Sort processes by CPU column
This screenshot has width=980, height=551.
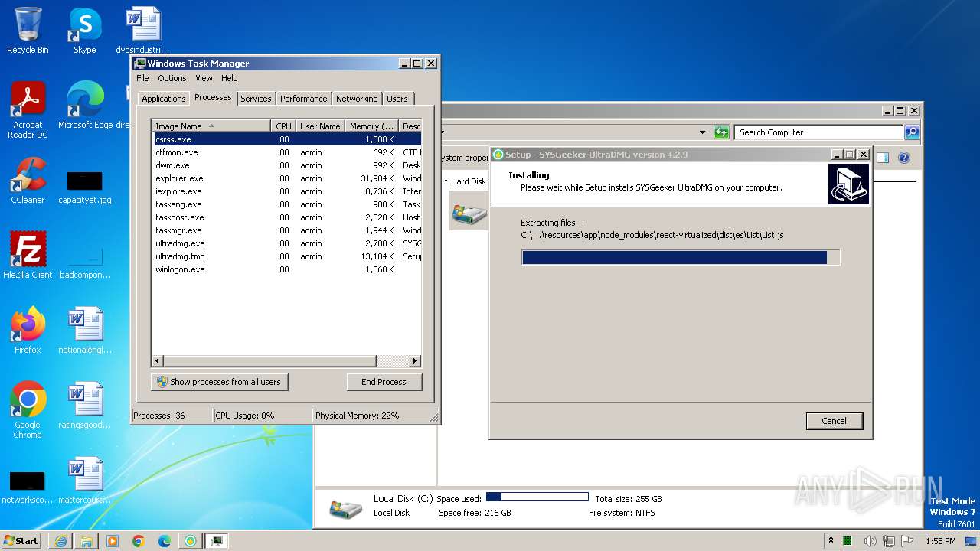pyautogui.click(x=283, y=126)
